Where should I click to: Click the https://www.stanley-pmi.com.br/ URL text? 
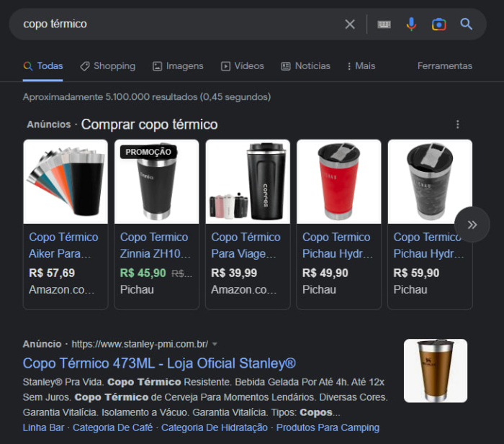(x=140, y=345)
